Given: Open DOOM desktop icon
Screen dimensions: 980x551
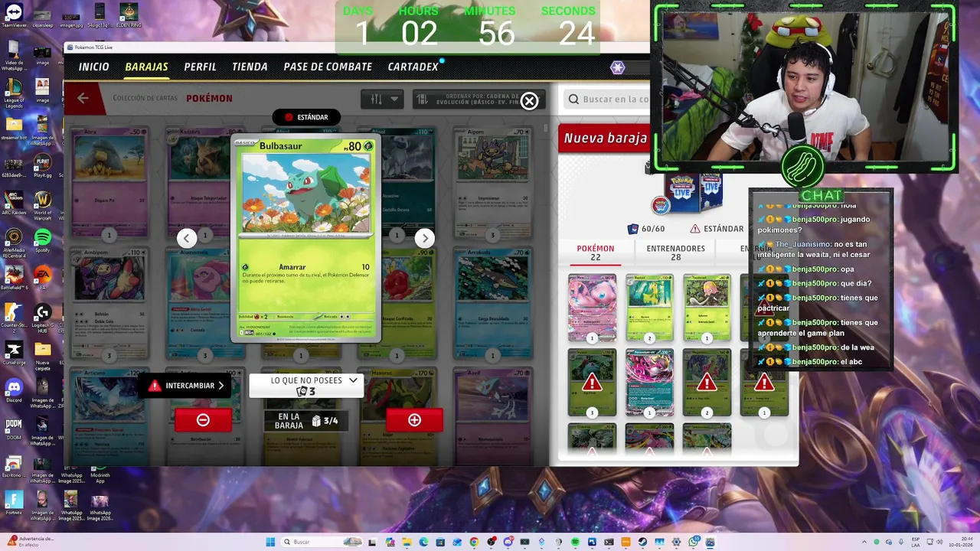Looking at the screenshot, I should click(14, 427).
